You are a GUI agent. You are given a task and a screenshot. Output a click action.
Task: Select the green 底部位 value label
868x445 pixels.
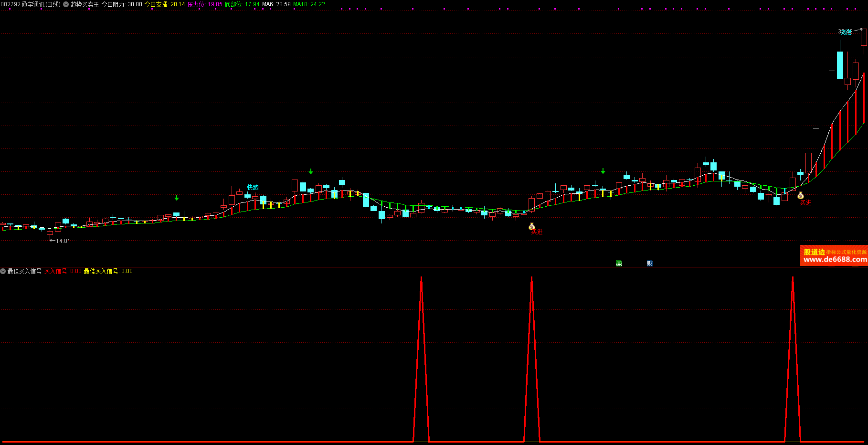242,4
